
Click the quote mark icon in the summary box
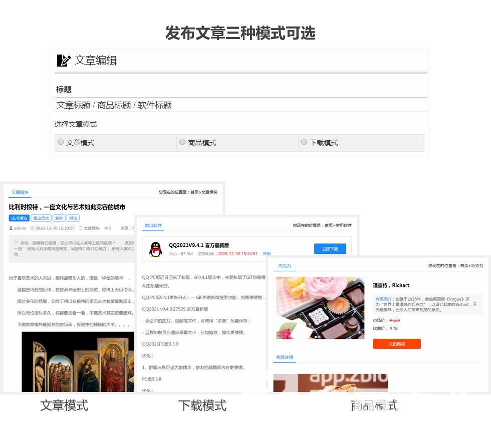point(16,242)
